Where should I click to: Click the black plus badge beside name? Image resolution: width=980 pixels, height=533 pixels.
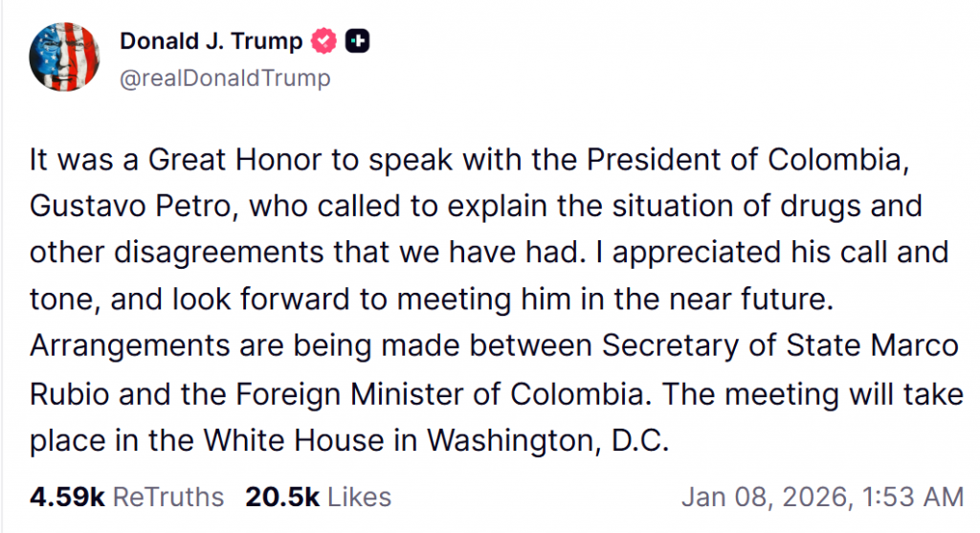(358, 41)
